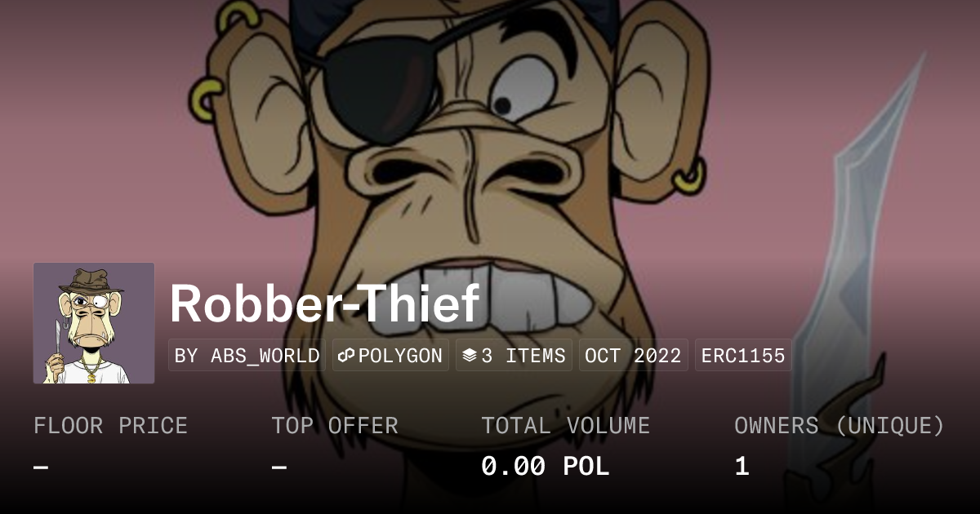
Task: Click the ERC1155 token standard badge
Action: tap(743, 356)
